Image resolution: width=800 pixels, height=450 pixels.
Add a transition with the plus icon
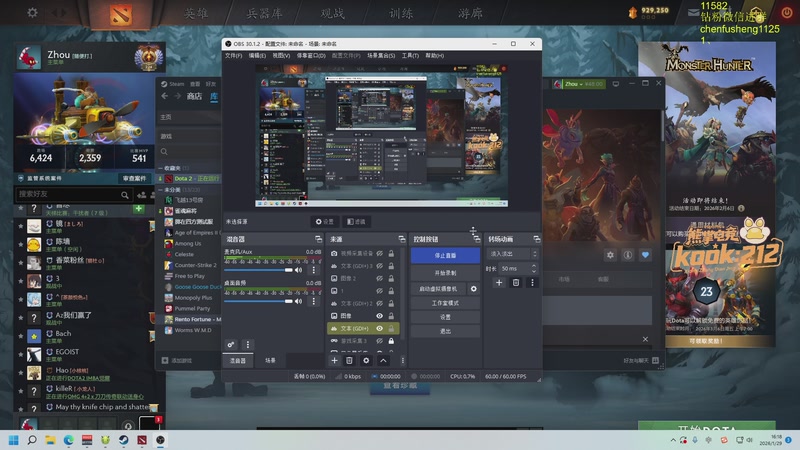pos(499,282)
